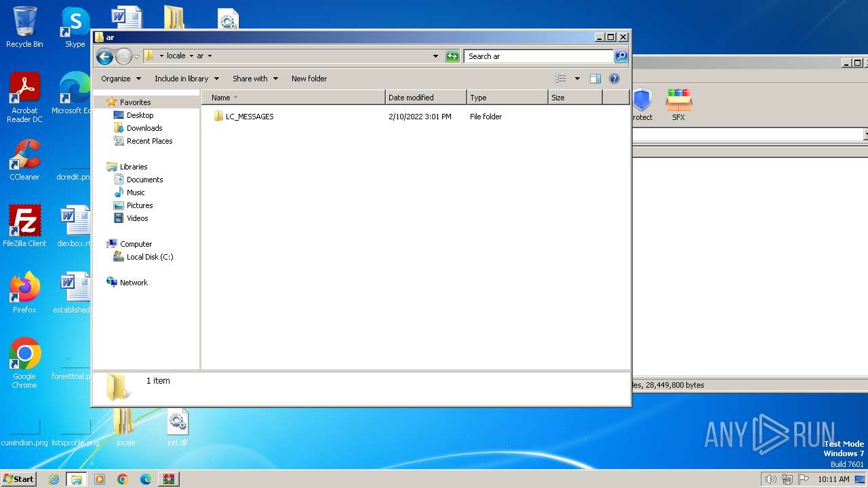
Task: Click Windows Explorer taskbar button
Action: (x=77, y=479)
